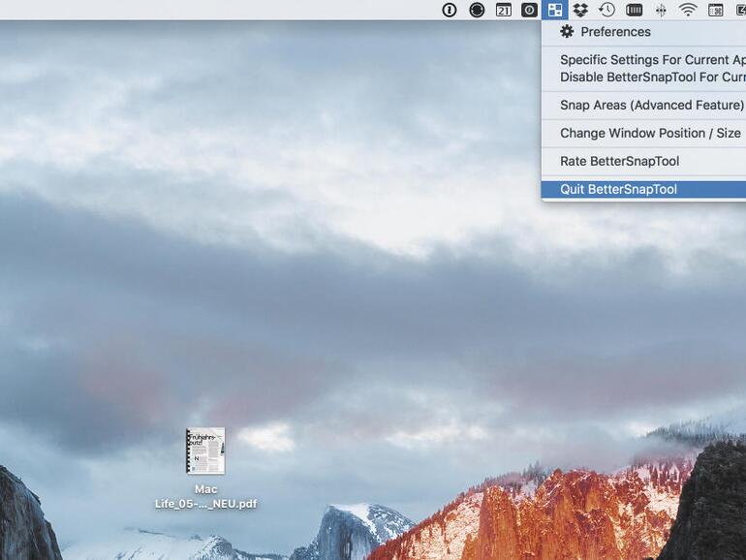
Task: Select the Mac Life PDF thumbnail on desktop
Action: (x=205, y=451)
